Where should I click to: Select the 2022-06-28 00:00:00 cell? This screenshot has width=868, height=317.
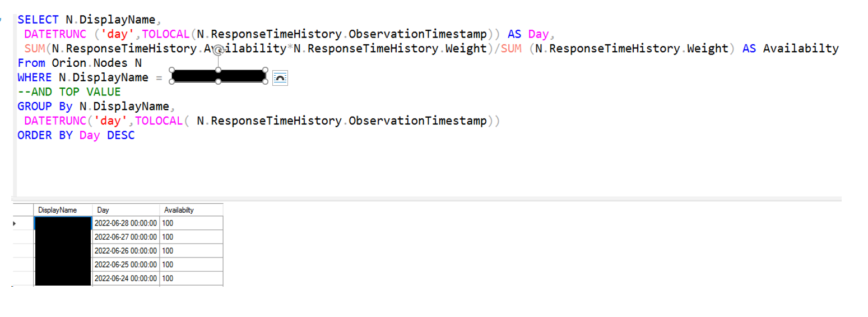126,223
